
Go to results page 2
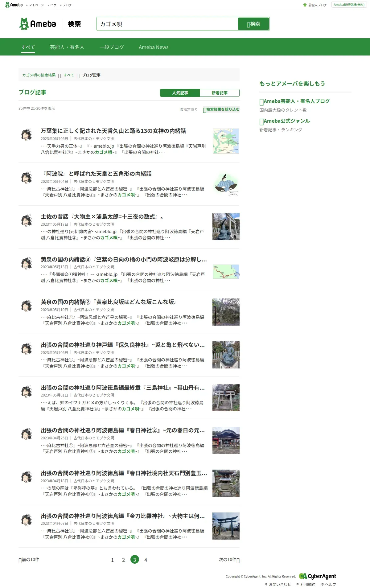tap(124, 560)
